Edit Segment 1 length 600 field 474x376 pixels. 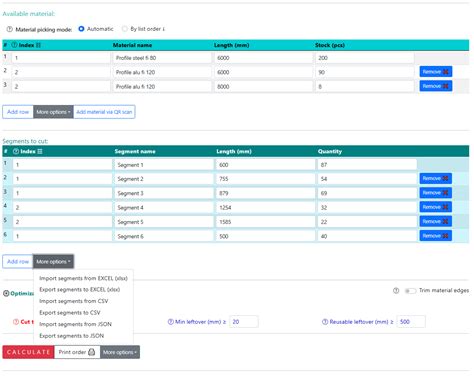tap(265, 165)
